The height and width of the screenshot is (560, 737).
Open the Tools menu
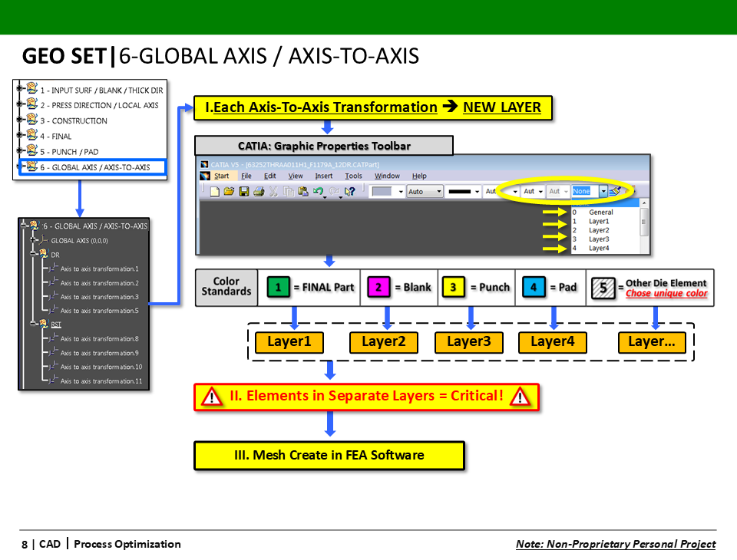point(353,176)
